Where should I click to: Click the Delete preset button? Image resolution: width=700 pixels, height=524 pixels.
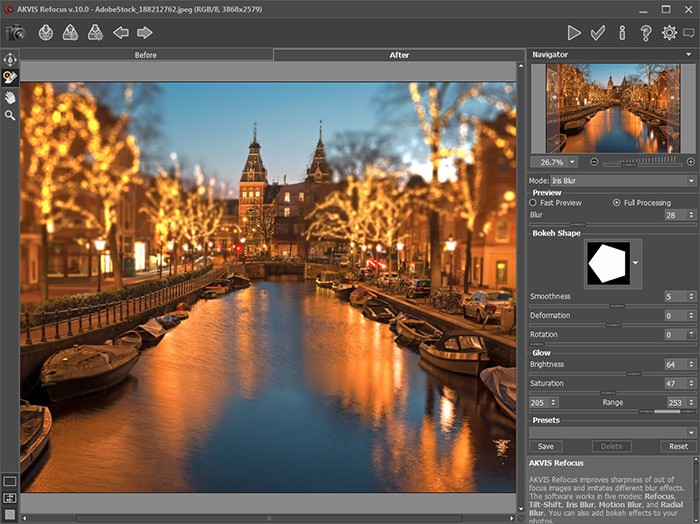612,446
